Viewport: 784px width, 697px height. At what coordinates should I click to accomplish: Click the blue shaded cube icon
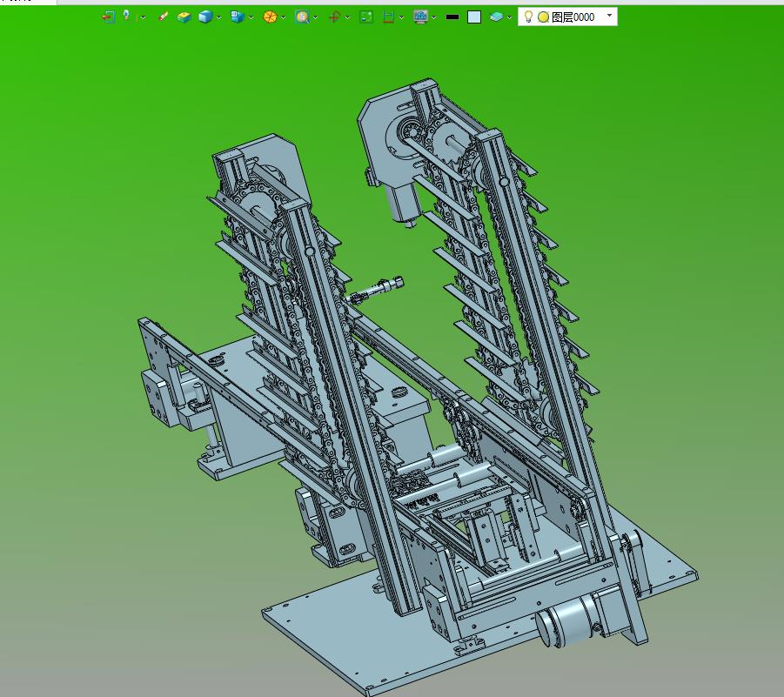[x=205, y=17]
